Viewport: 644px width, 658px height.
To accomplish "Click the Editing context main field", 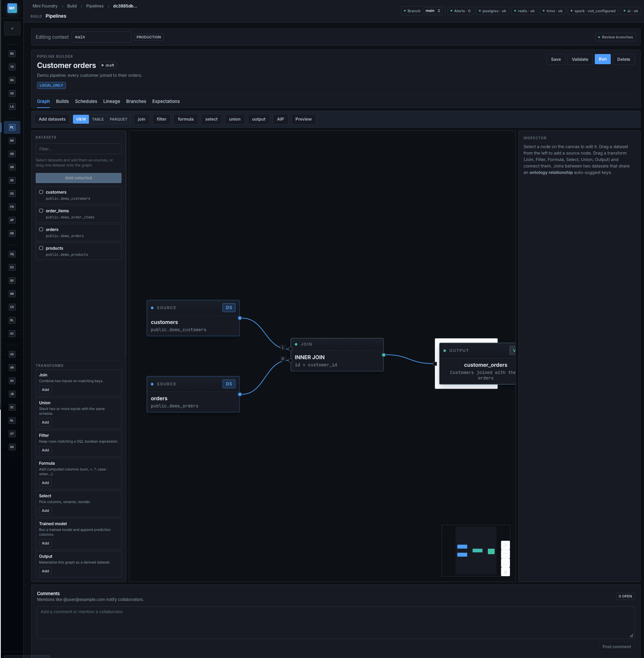I will [101, 37].
